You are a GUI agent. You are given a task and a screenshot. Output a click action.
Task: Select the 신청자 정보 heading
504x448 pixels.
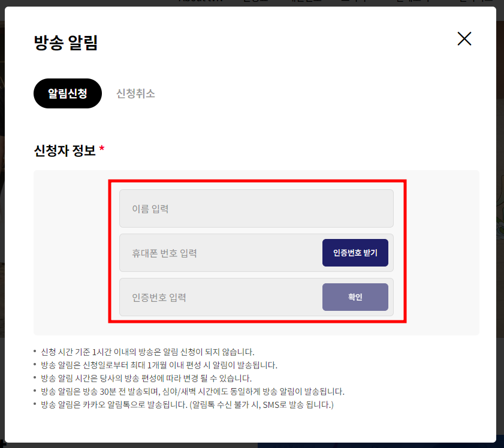click(65, 150)
